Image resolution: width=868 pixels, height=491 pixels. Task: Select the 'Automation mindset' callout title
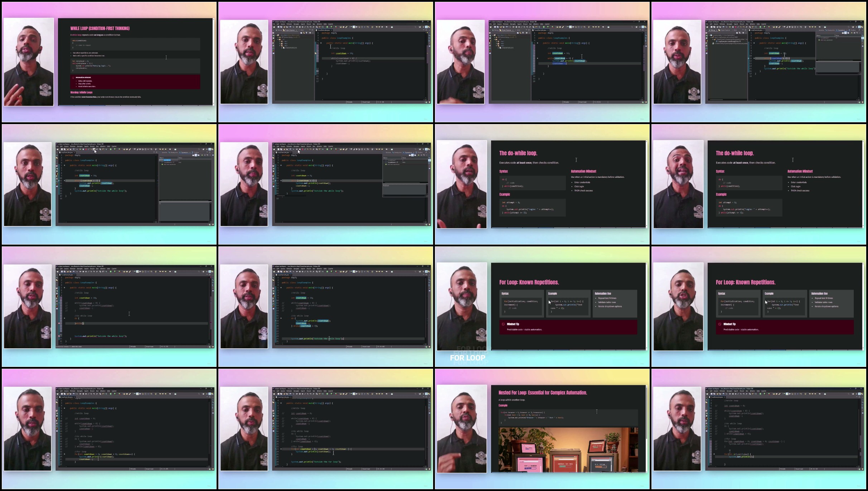tap(83, 77)
